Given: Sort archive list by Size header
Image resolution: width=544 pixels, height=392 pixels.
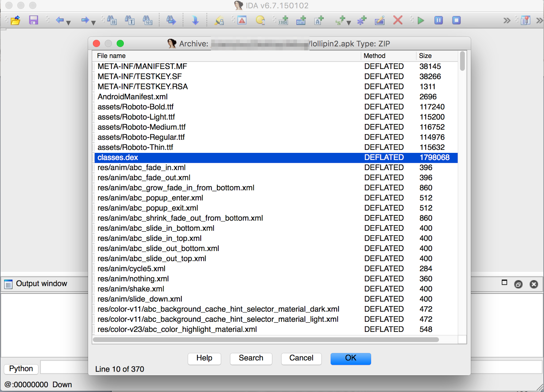Looking at the screenshot, I should (x=437, y=56).
